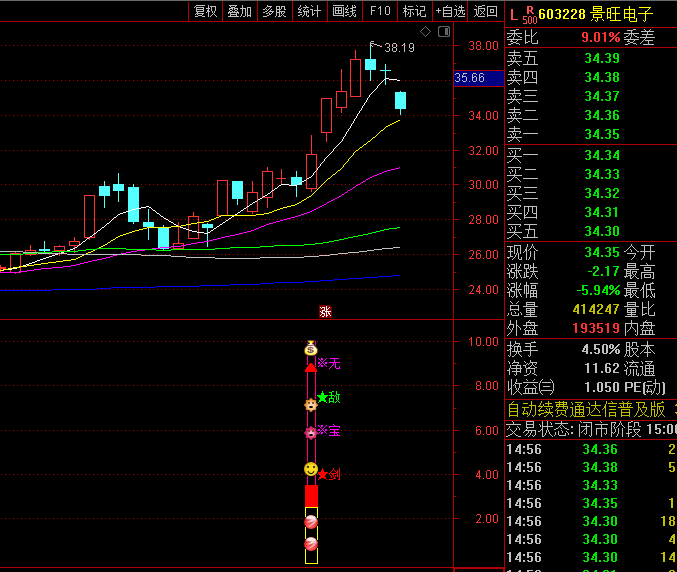Open the 多股 multi-stock view
This screenshot has width=677, height=572.
pyautogui.click(x=274, y=11)
